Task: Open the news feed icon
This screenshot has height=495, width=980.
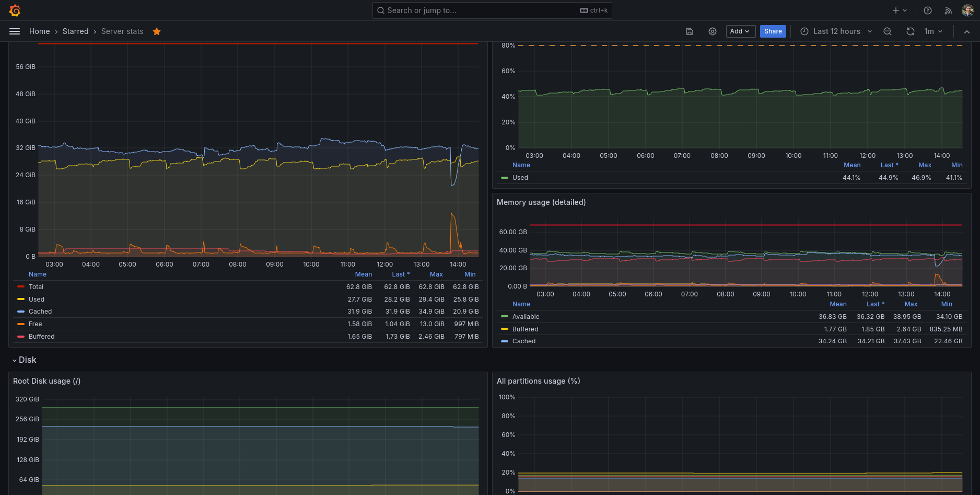Action: 948,10
